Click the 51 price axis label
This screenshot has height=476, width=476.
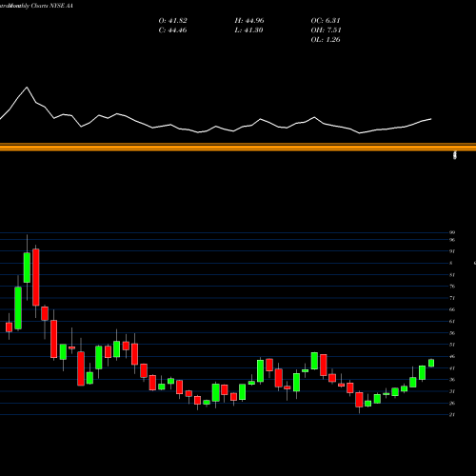pos(452,345)
